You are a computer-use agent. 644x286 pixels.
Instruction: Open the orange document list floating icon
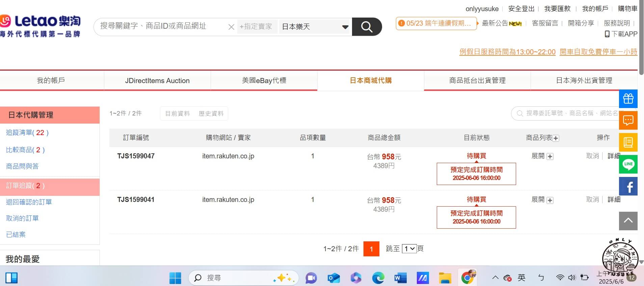628,142
